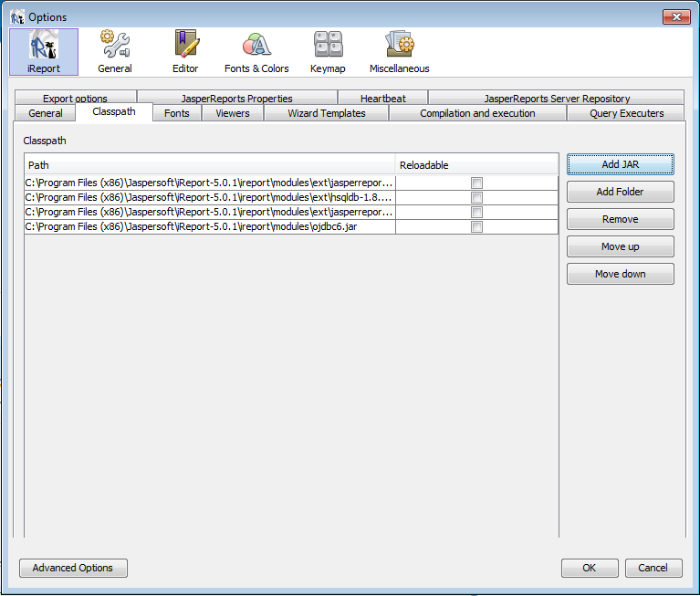
Task: Toggle Reloadable for the ojdbc6.jar row
Action: coord(476,226)
